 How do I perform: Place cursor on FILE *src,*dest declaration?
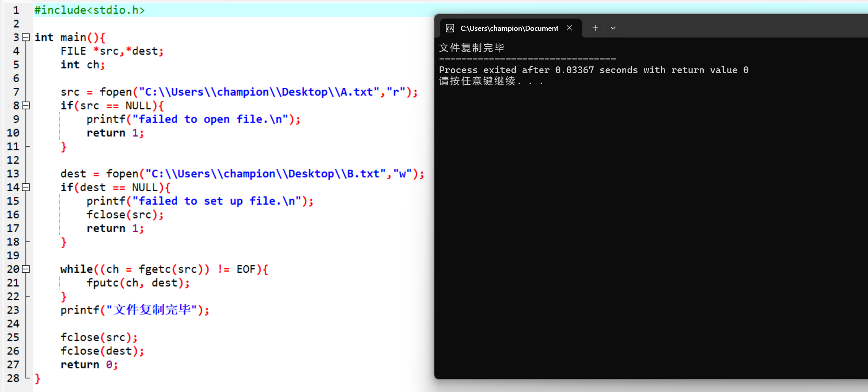click(112, 51)
